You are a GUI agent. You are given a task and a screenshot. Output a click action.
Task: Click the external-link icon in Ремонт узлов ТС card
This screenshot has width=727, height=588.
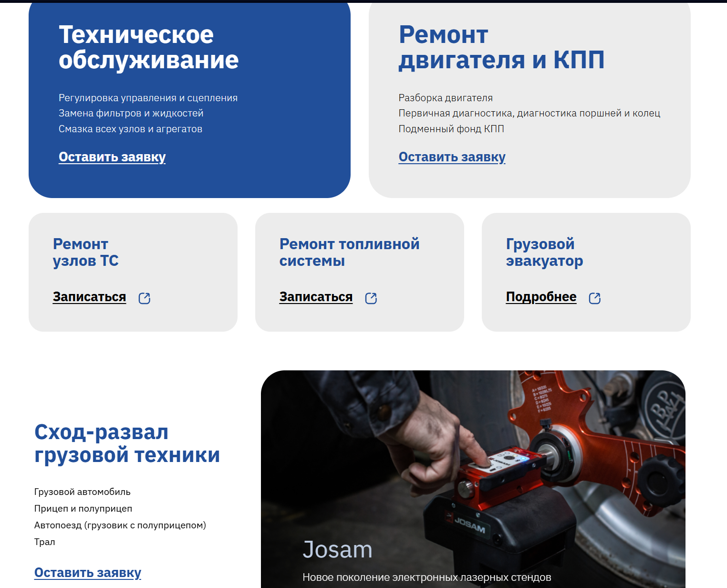(144, 298)
